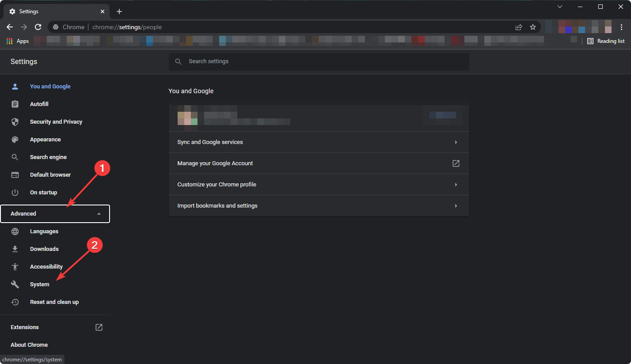Go to the Downloads section

(x=44, y=249)
